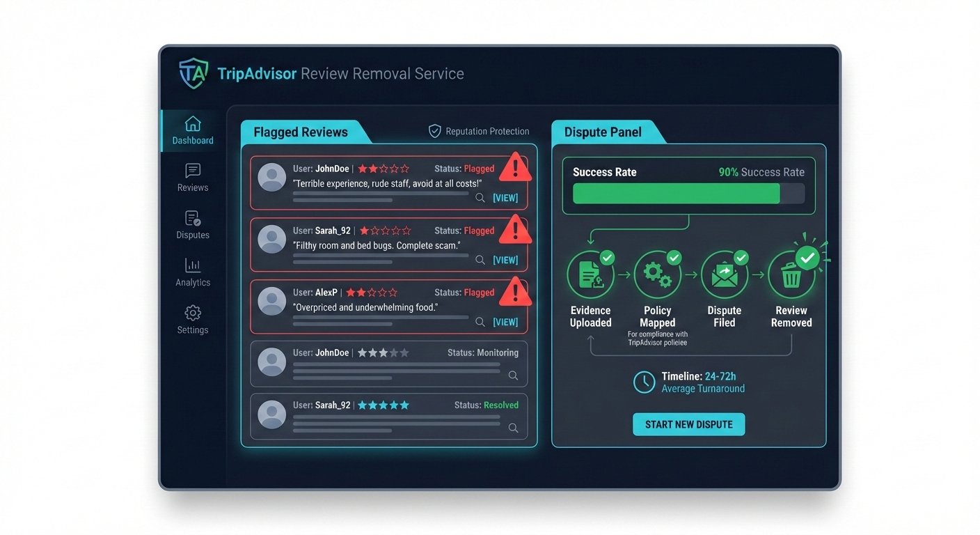Click the avatar in the Resolved review row
This screenshot has height=535, width=980.
[x=272, y=414]
